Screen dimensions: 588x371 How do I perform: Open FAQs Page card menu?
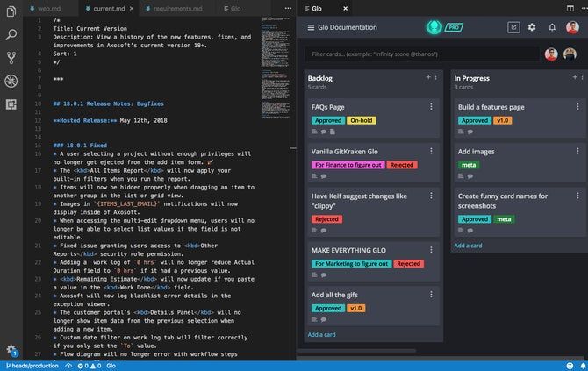point(431,107)
